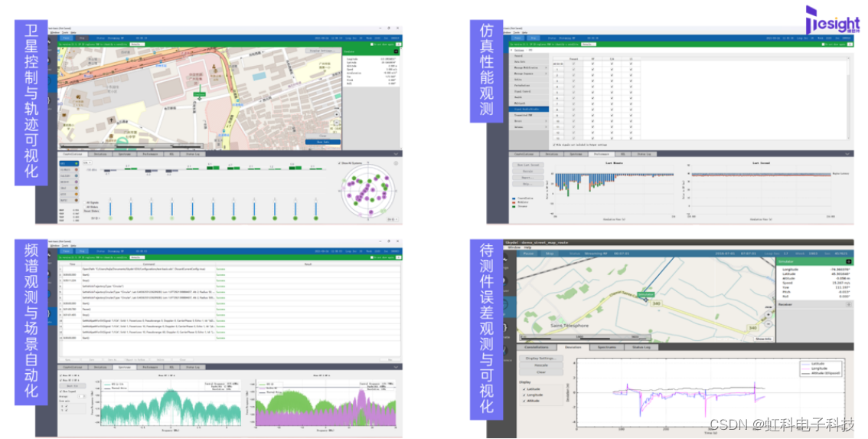Toggle Latitude display checkbox in Deviation panel
The height and width of the screenshot is (439, 868).
pyautogui.click(x=524, y=389)
